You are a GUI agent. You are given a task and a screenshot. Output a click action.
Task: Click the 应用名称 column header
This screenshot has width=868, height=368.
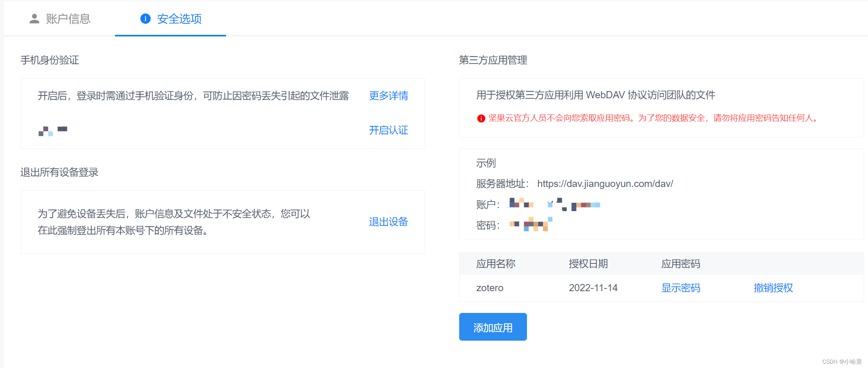click(x=496, y=264)
